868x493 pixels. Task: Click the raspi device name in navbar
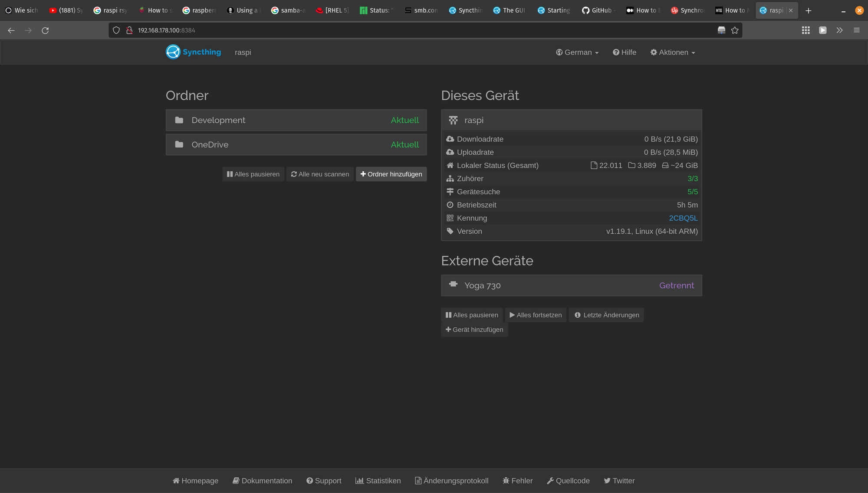pos(243,52)
